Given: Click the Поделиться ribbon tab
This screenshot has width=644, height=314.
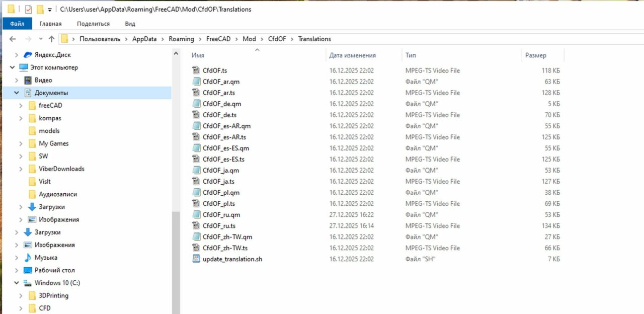Looking at the screenshot, I should click(x=93, y=23).
